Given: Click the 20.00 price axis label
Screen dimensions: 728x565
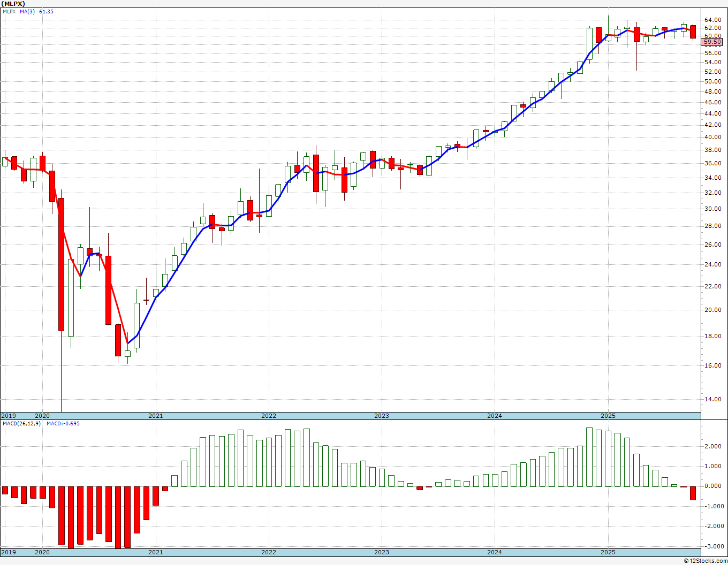Looking at the screenshot, I should pos(712,310).
